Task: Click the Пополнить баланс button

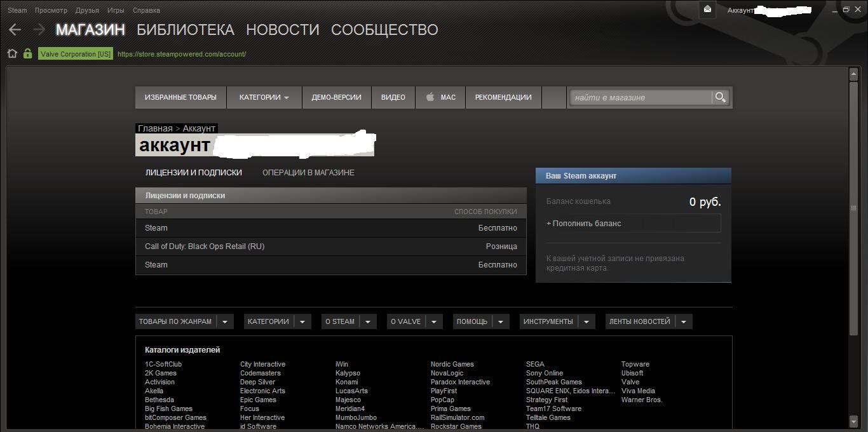Action: pos(634,224)
